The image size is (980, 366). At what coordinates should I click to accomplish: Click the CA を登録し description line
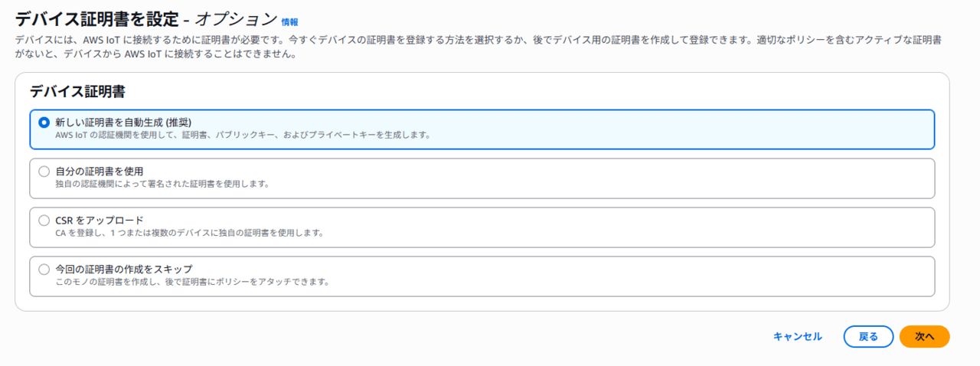[189, 234]
